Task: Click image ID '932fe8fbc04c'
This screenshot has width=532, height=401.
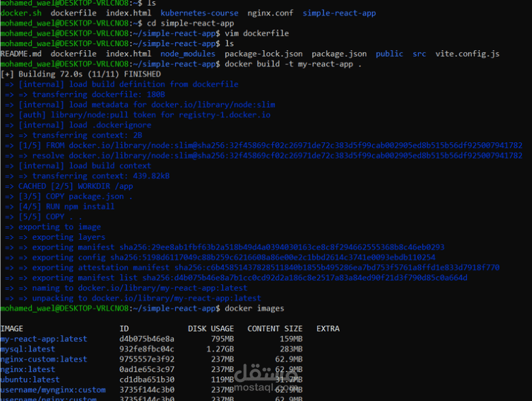Action: click(x=147, y=350)
